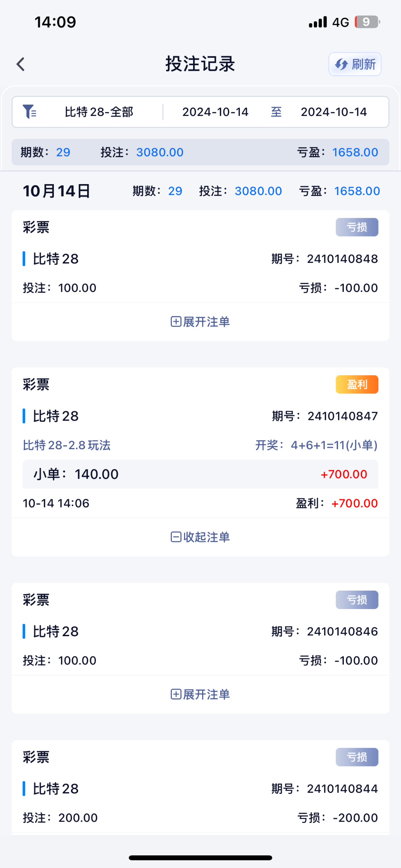Screen dimensions: 401x868
Task: Click the 比特28-2.8玩法 play type link
Action: tap(67, 445)
